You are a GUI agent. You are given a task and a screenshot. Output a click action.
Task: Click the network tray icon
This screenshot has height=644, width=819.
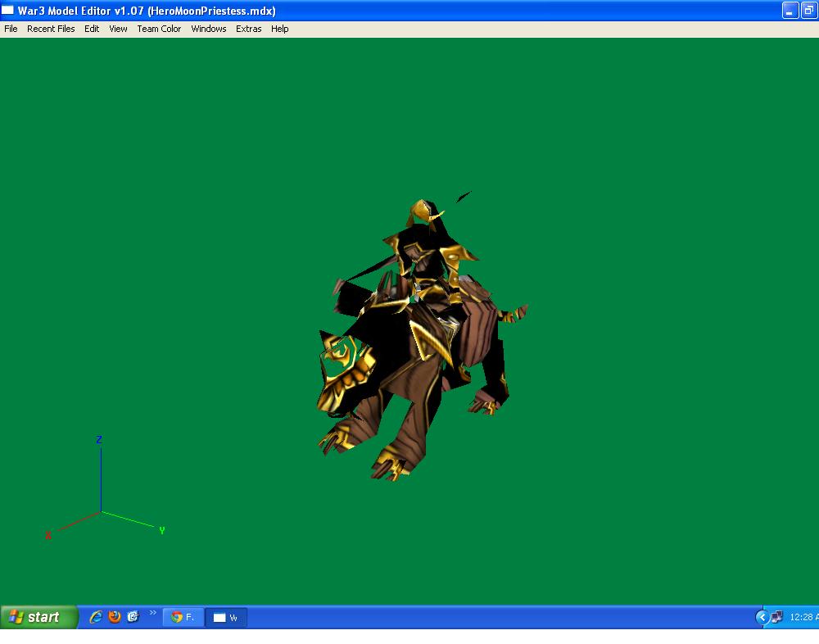tap(776, 617)
